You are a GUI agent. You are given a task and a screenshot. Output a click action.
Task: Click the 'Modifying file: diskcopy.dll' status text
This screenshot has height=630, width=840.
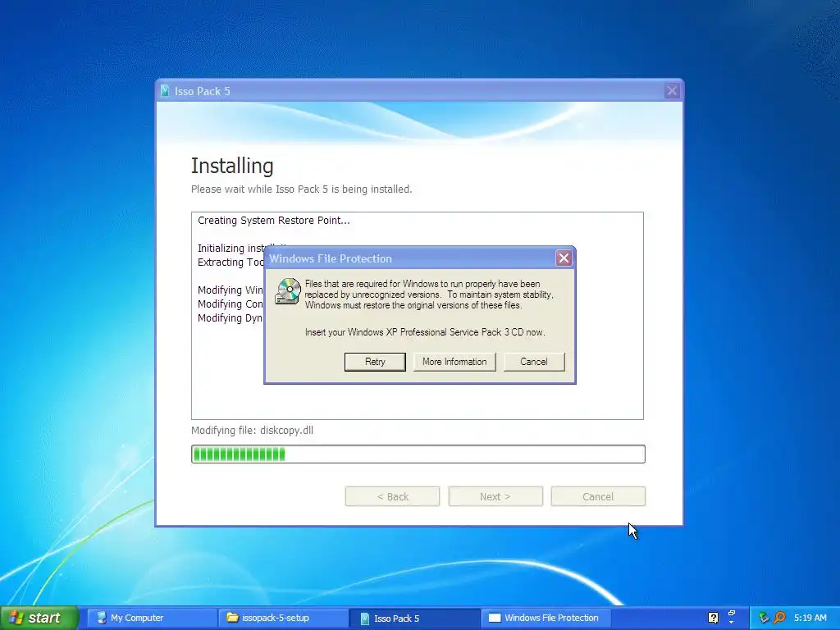pos(253,430)
